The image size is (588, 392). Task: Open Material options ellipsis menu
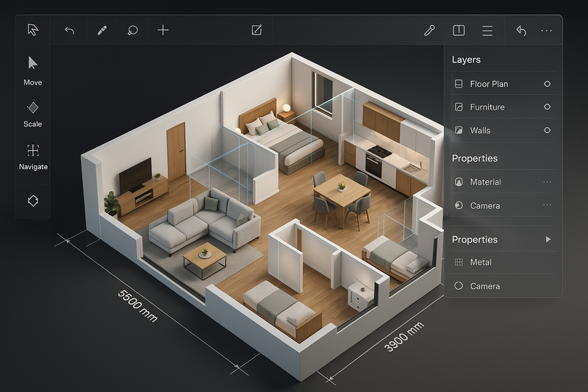(547, 182)
